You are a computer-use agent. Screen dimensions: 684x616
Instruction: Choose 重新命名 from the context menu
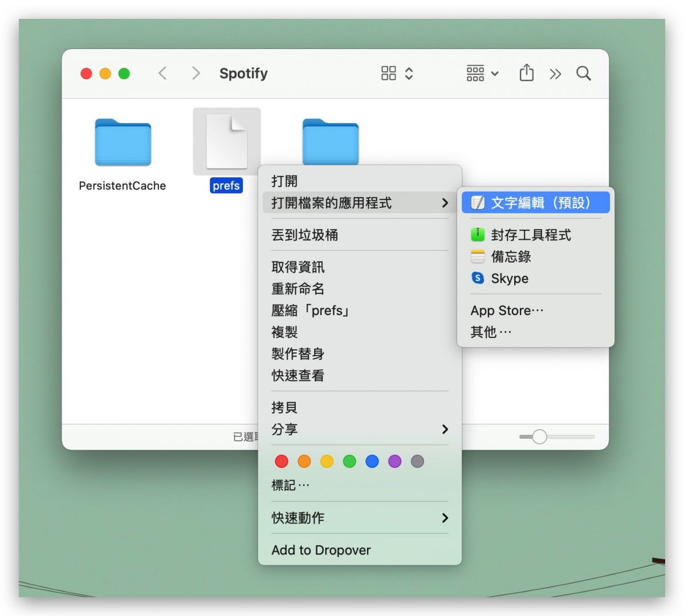pos(360,289)
